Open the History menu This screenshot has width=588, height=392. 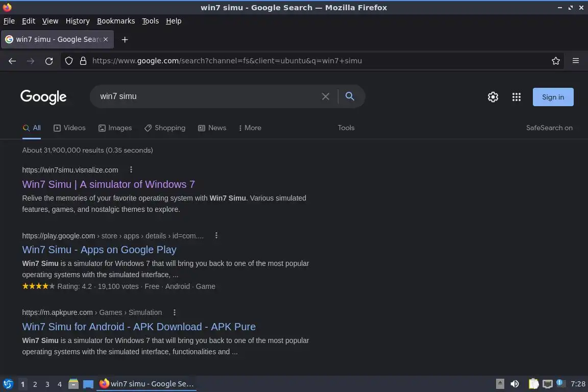(78, 21)
